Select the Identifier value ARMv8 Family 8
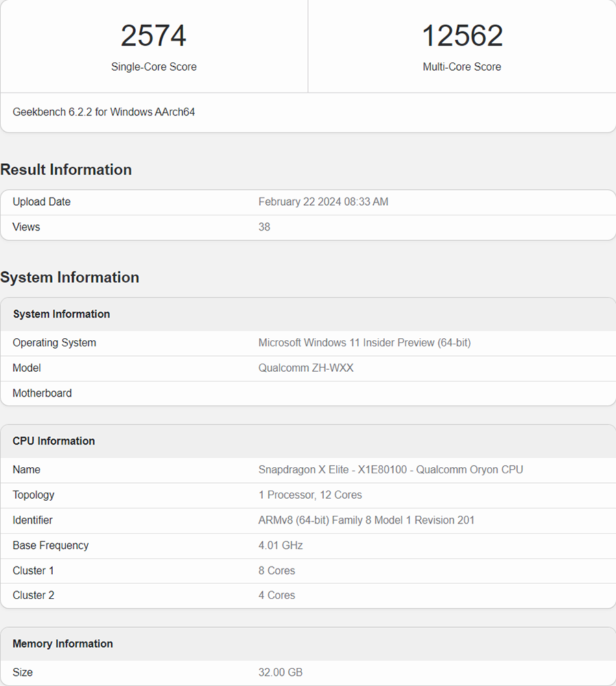 [x=366, y=520]
